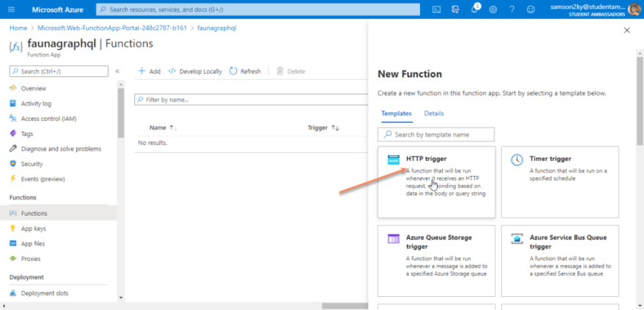Image resolution: width=644 pixels, height=310 pixels.
Task: Sort the table by Name column
Action: click(163, 128)
